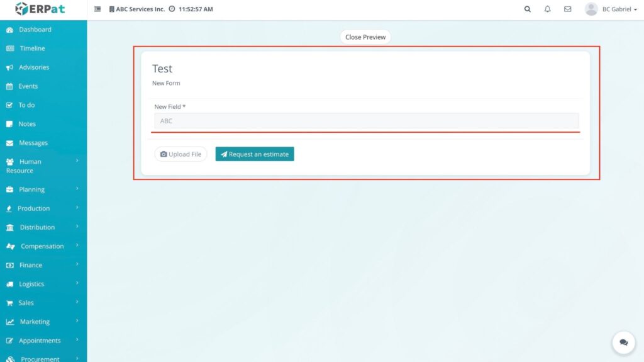Image resolution: width=644 pixels, height=362 pixels.
Task: Expand Logistics submenu chevron
Action: (77, 283)
